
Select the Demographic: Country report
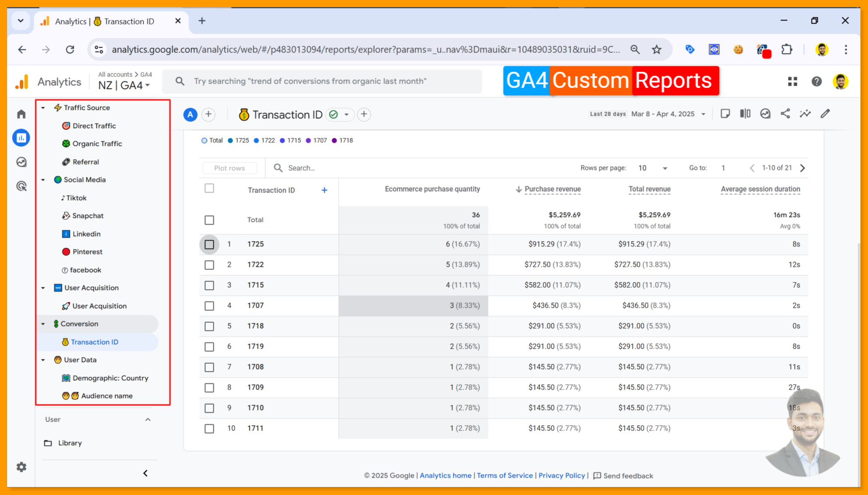[110, 378]
